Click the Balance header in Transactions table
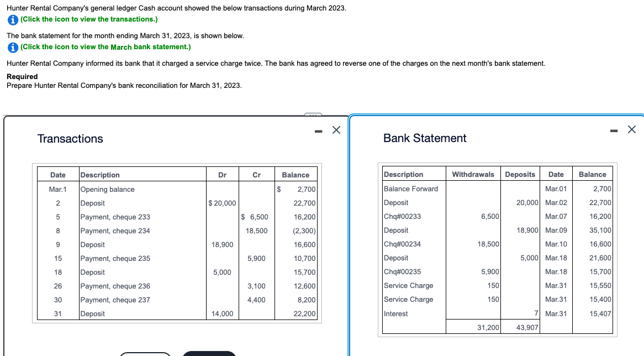The width and height of the screenshot is (644, 356). [295, 175]
